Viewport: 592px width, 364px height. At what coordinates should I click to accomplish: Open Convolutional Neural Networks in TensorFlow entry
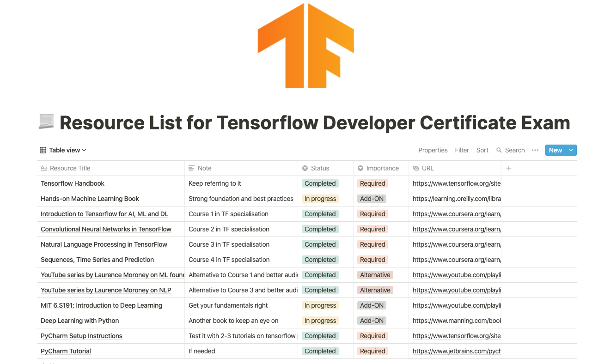[x=106, y=229]
